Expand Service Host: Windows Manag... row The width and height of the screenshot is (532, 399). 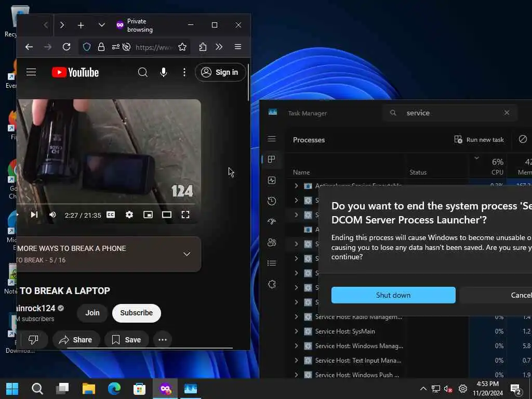(296, 345)
